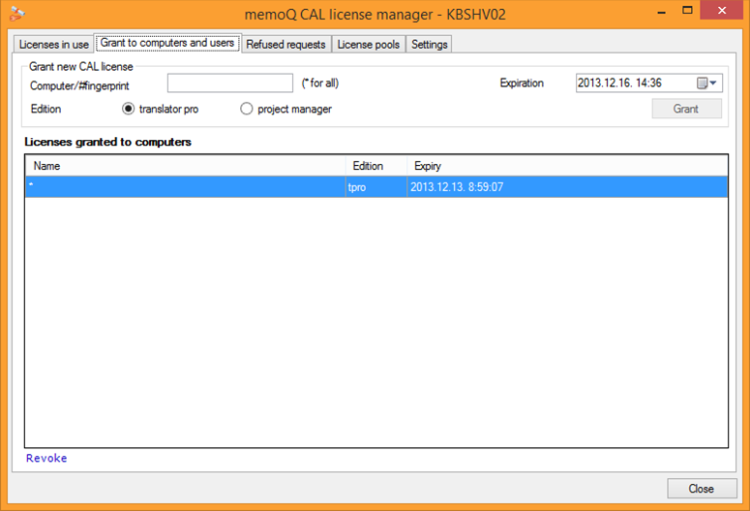Sort by the Name column header

click(x=186, y=166)
